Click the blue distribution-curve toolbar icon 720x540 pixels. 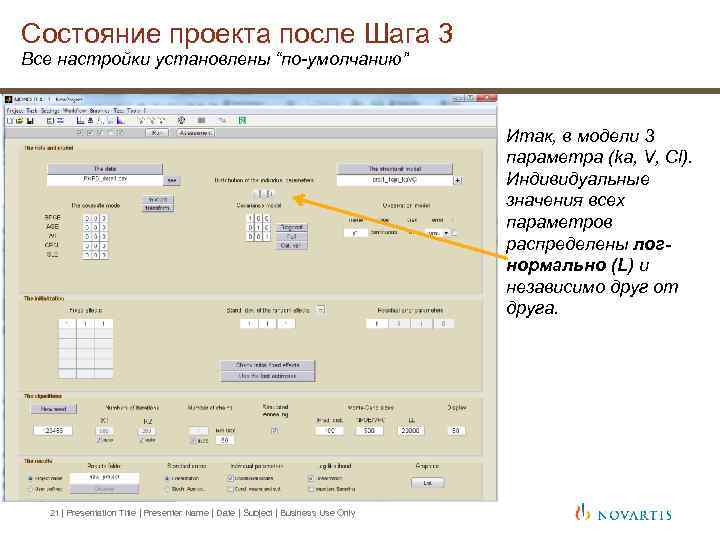point(120,120)
